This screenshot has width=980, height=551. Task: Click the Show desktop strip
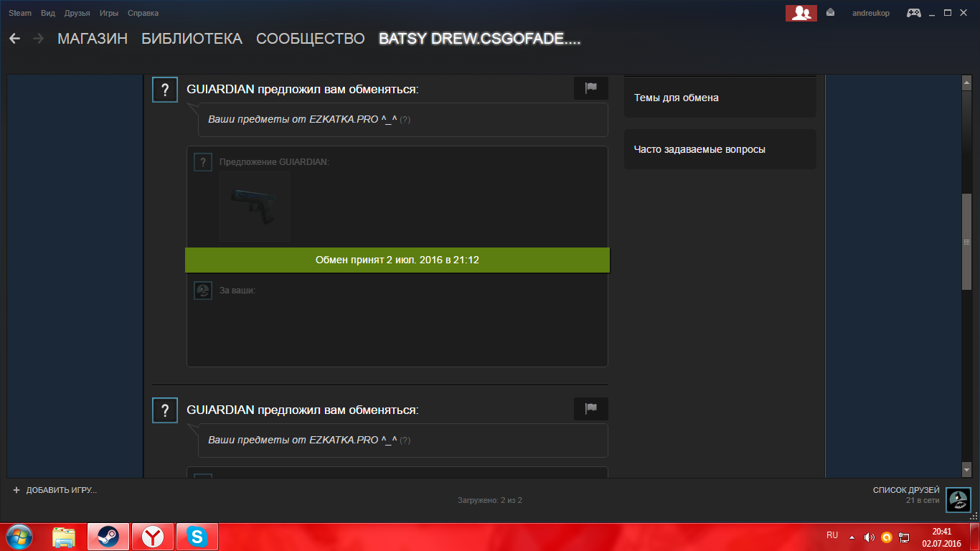(975, 537)
